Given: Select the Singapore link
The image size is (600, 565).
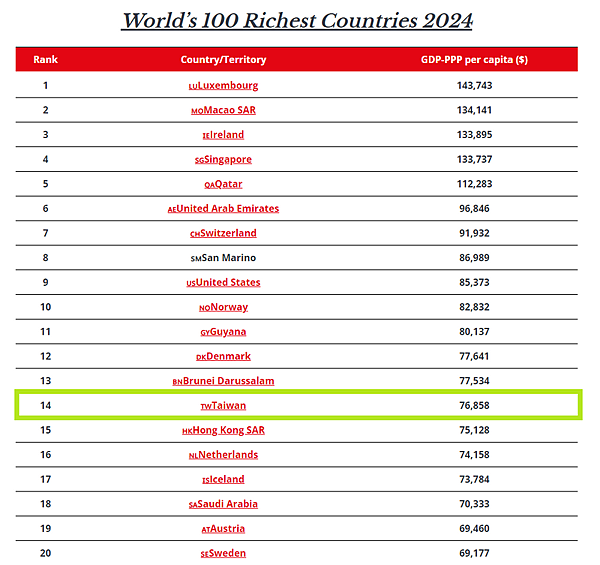Looking at the screenshot, I should (228, 160).
